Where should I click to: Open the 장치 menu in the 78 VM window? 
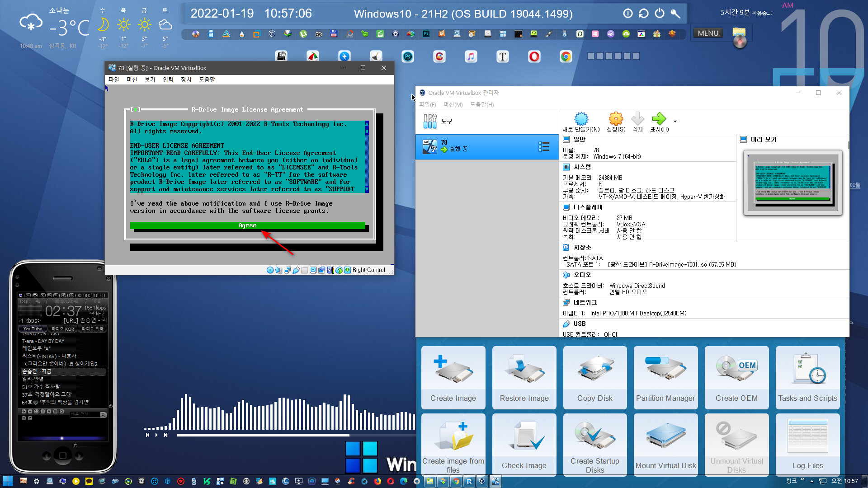click(186, 80)
